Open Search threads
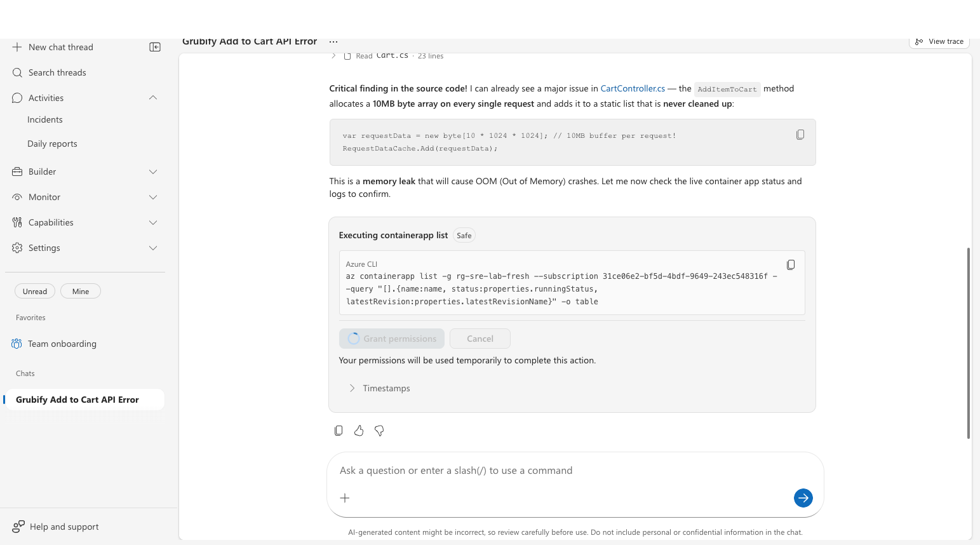The image size is (980, 545). click(x=57, y=72)
